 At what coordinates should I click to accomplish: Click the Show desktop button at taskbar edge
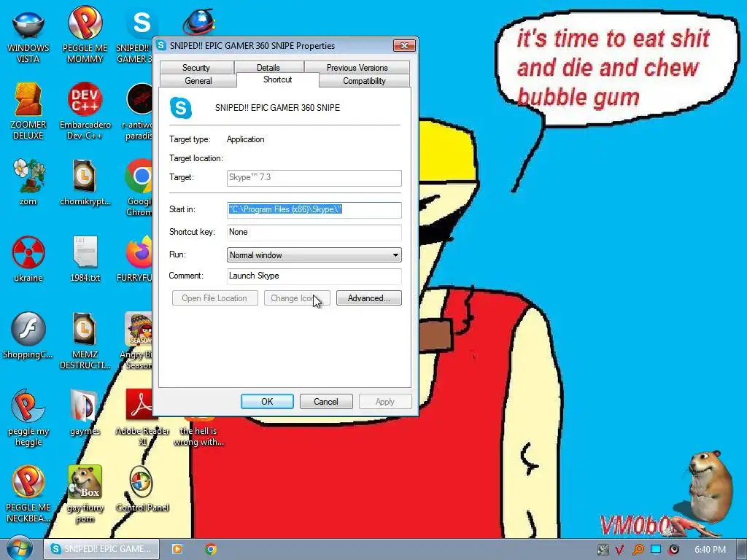[742, 549]
